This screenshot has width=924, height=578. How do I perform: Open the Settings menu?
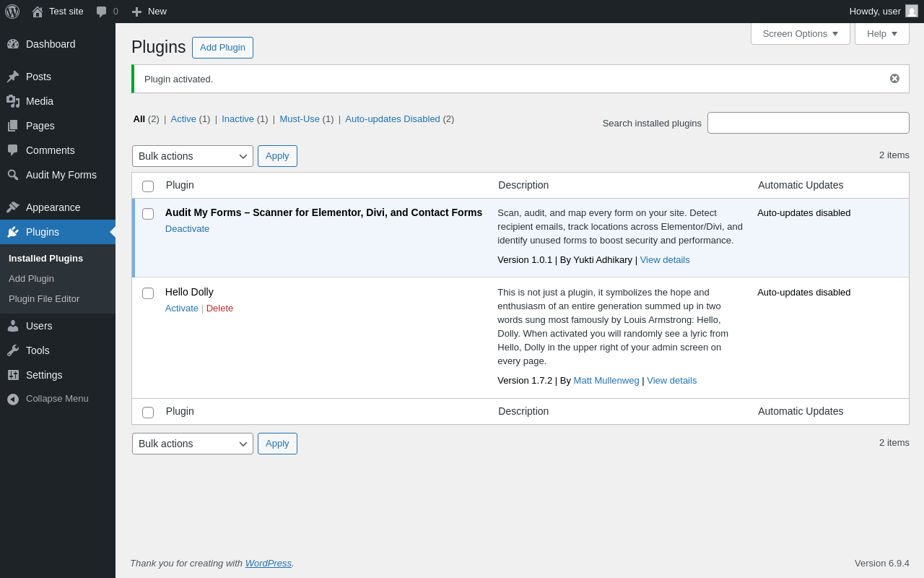[x=58, y=375]
